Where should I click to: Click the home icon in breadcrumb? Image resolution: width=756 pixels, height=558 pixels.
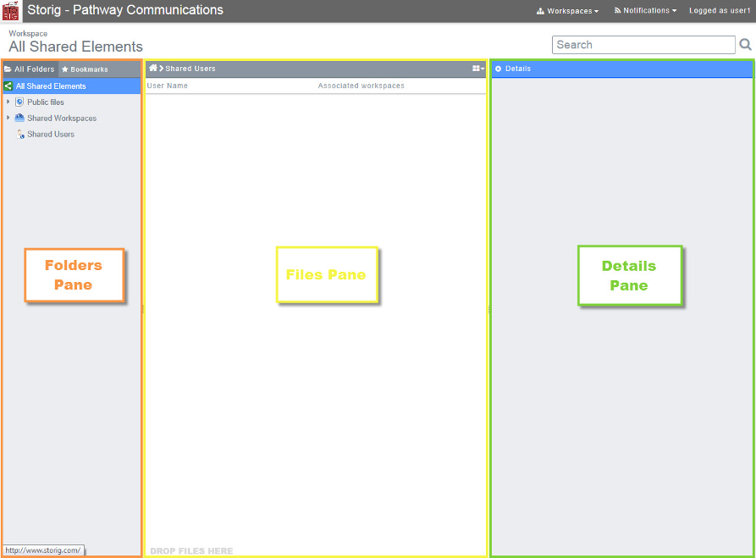coord(152,69)
